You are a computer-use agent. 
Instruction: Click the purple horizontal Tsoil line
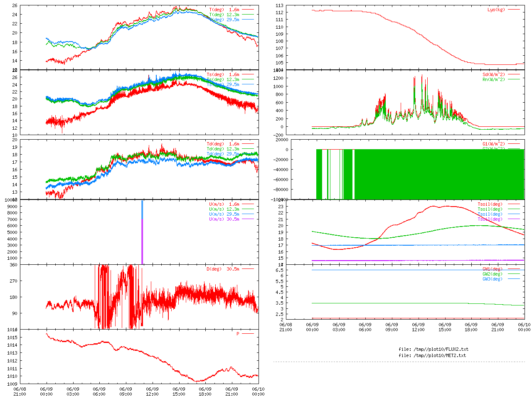[418, 261]
